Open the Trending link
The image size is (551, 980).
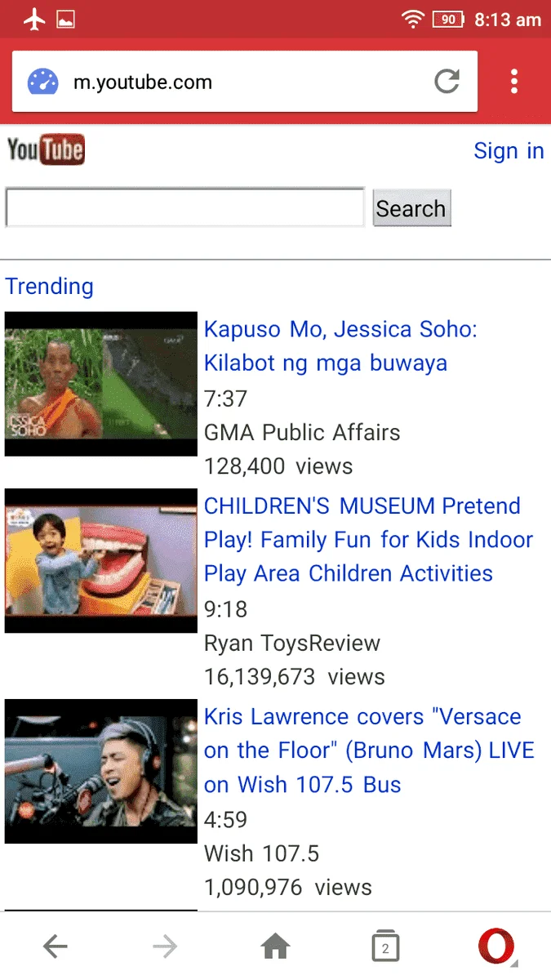[50, 287]
